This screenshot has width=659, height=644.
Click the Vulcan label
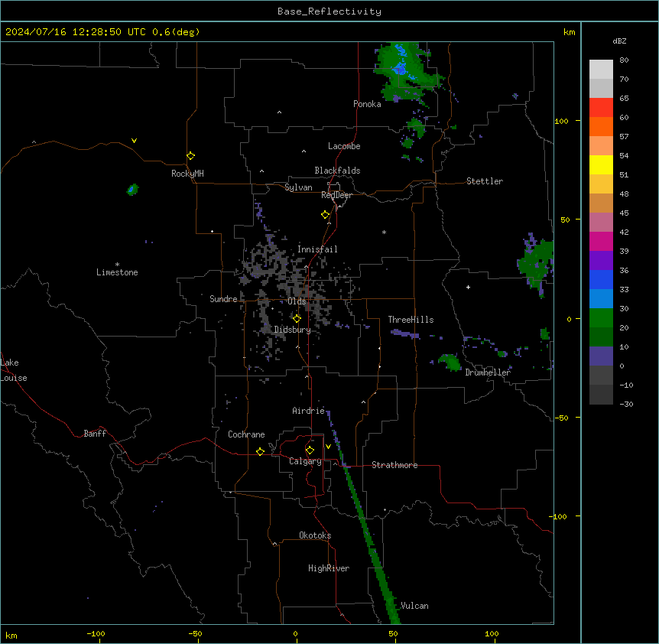[414, 606]
